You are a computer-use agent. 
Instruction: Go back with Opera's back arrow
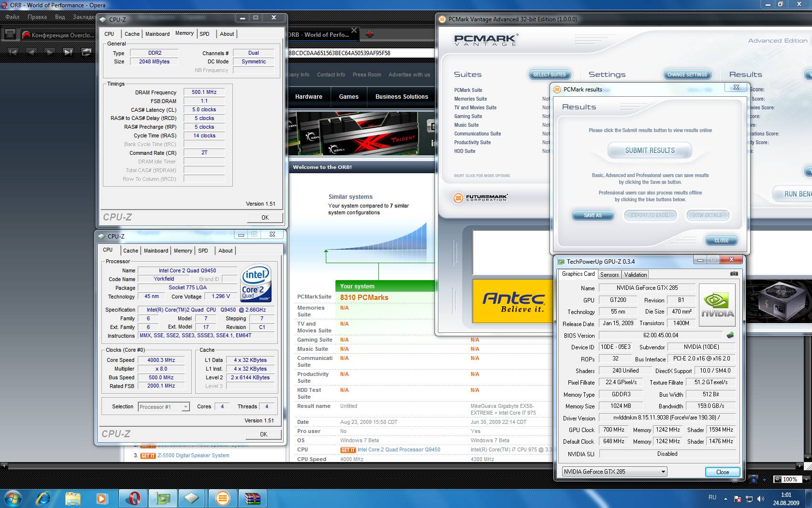(31, 52)
